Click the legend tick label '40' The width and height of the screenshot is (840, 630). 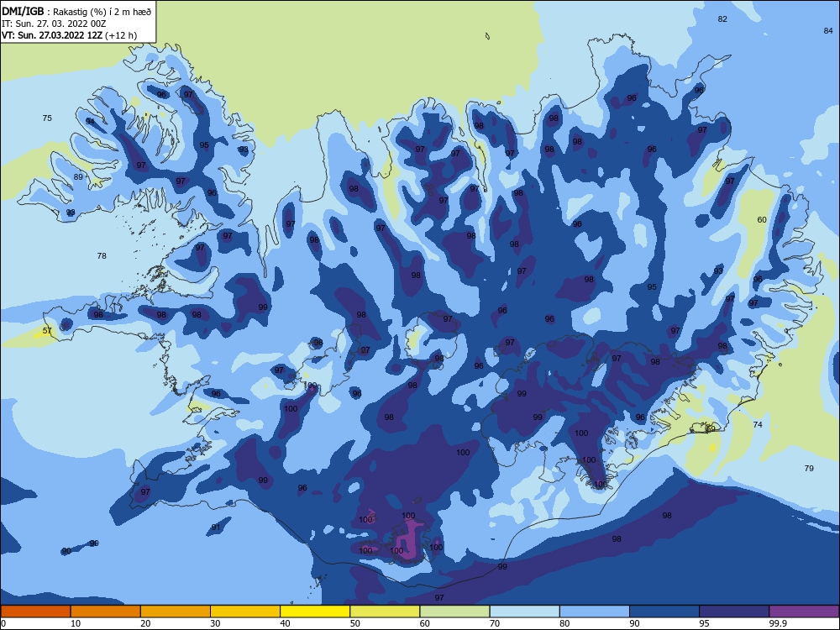tap(286, 623)
